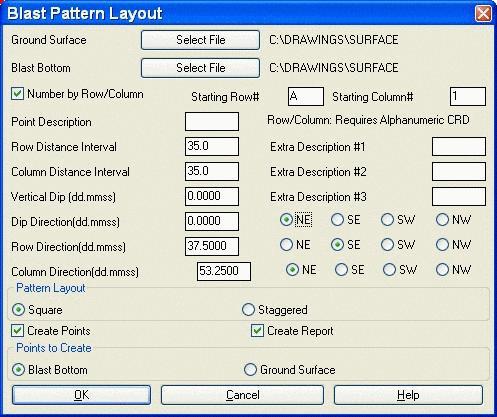Image resolution: width=497 pixels, height=417 pixels.
Task: Click the Starting Column# input field
Action: coord(468,97)
